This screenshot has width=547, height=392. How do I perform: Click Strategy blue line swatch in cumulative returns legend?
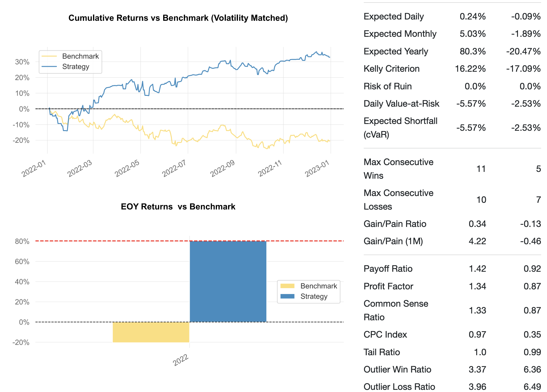point(49,66)
